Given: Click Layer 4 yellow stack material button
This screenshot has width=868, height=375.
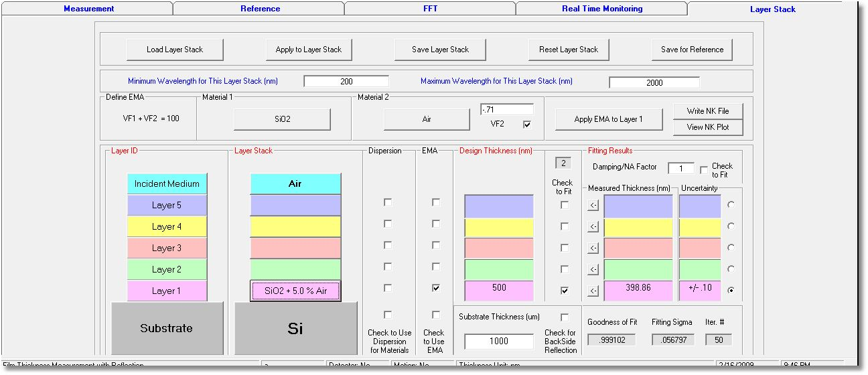Looking at the screenshot, I should coord(295,226).
